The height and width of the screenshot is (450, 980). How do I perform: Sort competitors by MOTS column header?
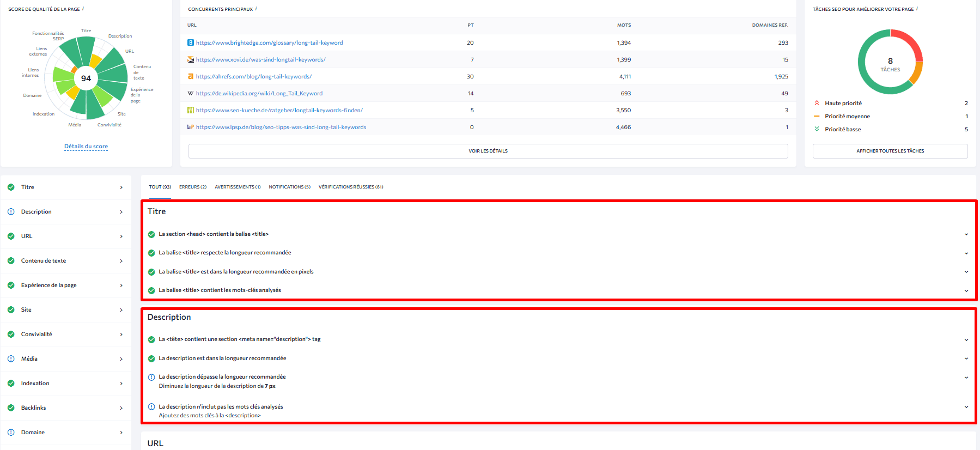[x=624, y=25]
